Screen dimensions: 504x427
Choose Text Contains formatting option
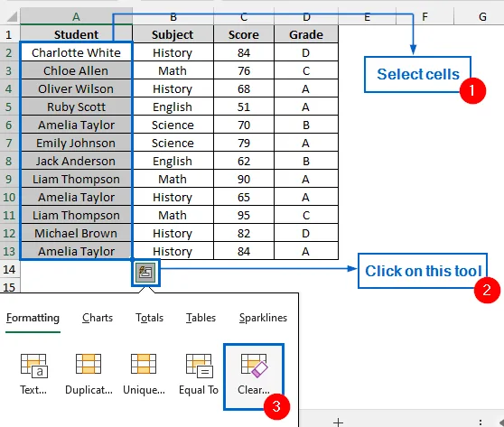[x=33, y=374]
